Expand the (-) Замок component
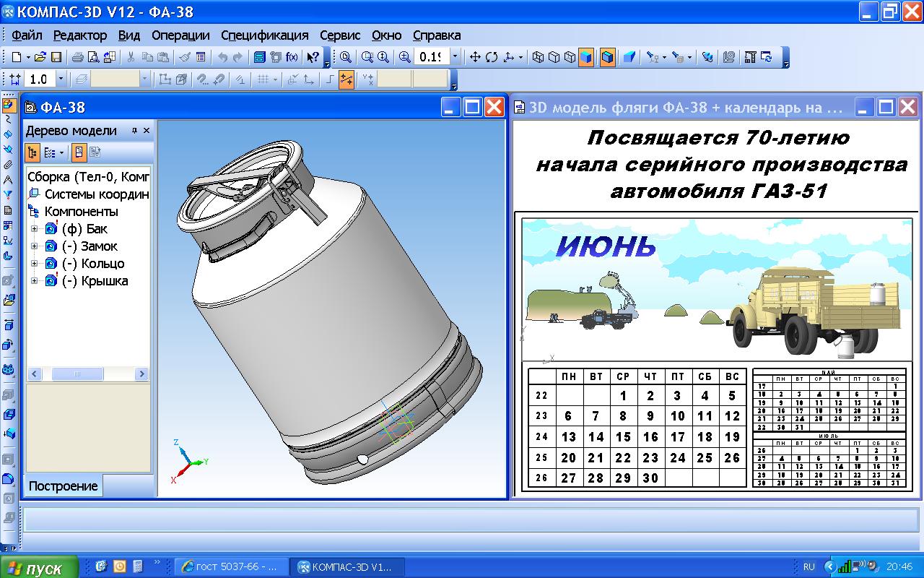Image resolution: width=924 pixels, height=578 pixels. (33, 246)
